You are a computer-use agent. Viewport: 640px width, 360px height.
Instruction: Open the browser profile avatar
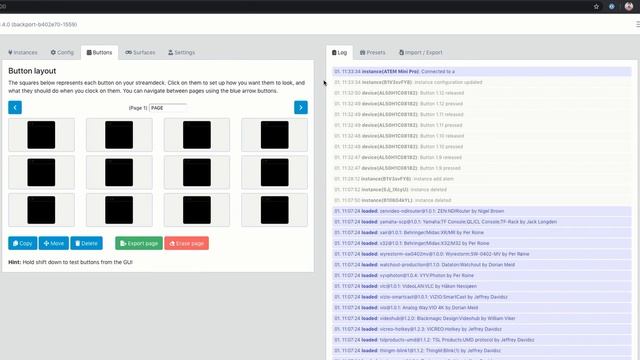tap(629, 6)
